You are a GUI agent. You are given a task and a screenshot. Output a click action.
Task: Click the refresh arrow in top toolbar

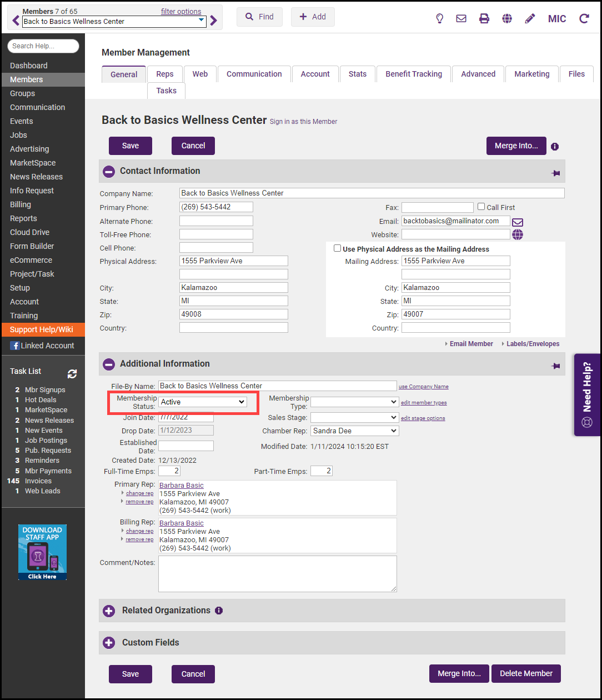[584, 18]
